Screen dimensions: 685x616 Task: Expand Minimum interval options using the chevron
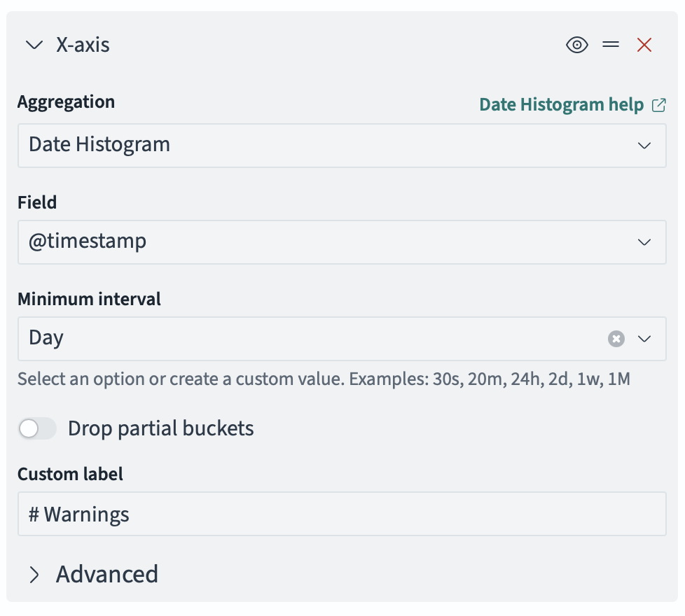point(644,339)
